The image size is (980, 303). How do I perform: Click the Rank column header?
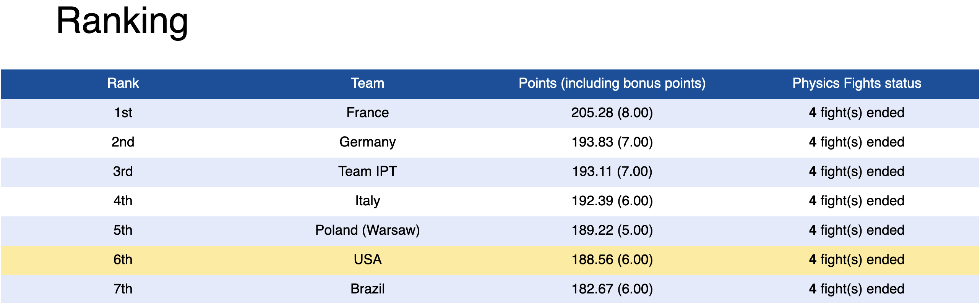point(123,83)
